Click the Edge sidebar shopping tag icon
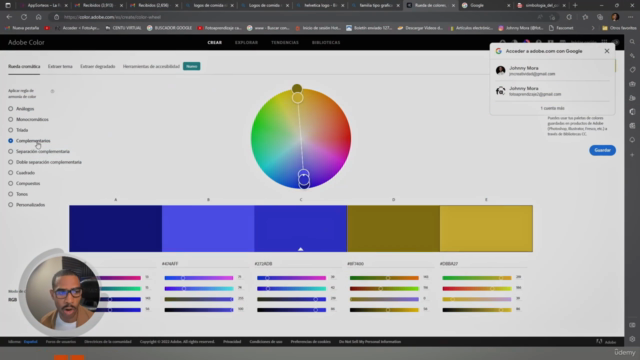 point(632,70)
